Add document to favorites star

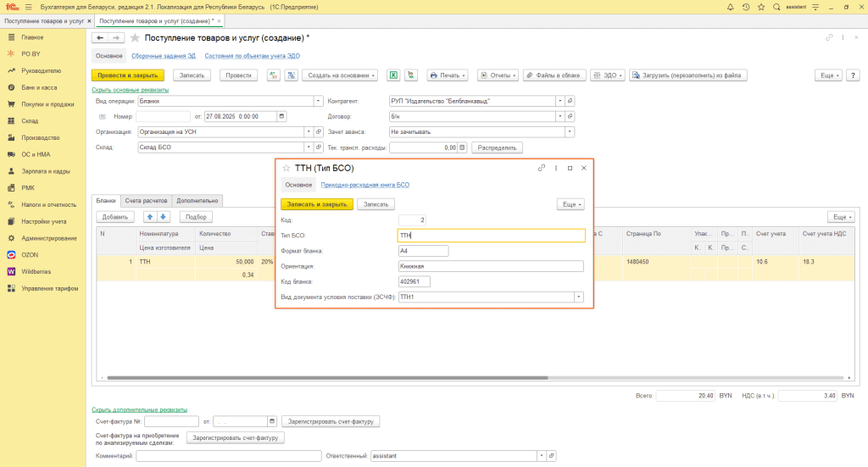135,38
